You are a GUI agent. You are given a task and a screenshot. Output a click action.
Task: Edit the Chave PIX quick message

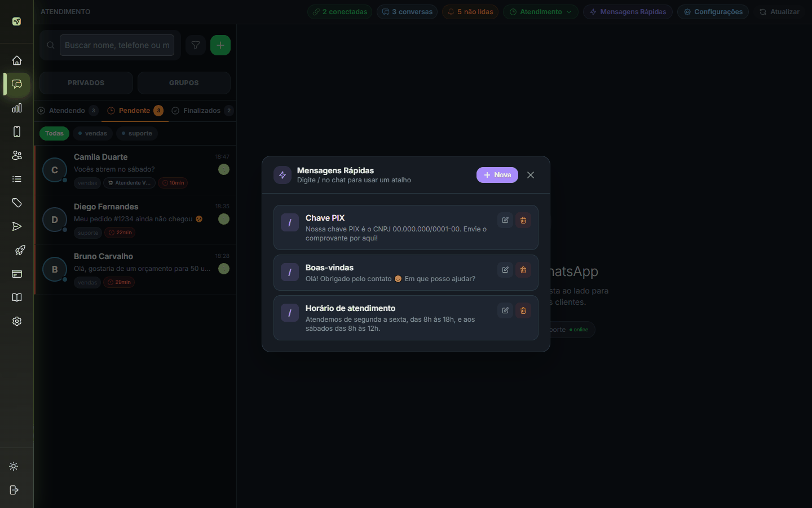coord(505,220)
